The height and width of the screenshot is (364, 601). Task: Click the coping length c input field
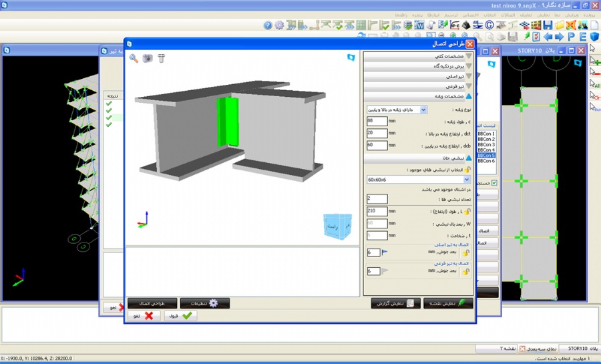377,121
